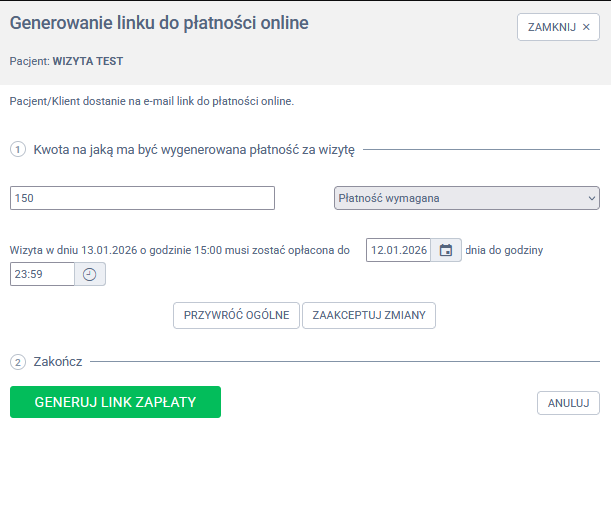Click the step 2 circle number icon
Screen dimensions: 611x511
(18, 361)
